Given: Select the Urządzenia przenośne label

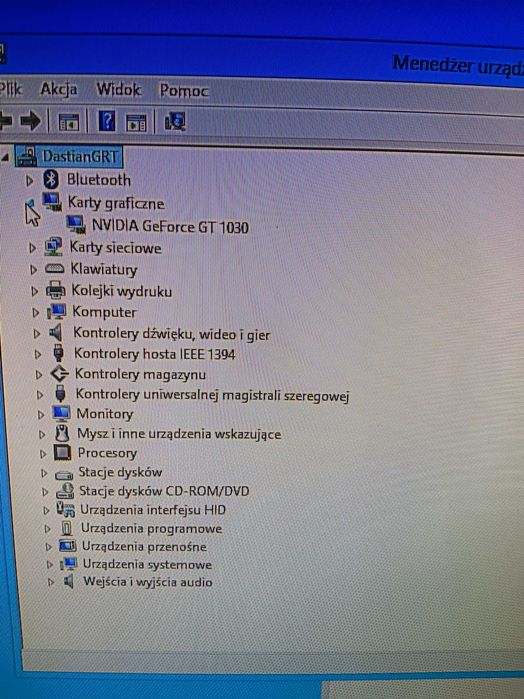Looking at the screenshot, I should pyautogui.click(x=144, y=547).
